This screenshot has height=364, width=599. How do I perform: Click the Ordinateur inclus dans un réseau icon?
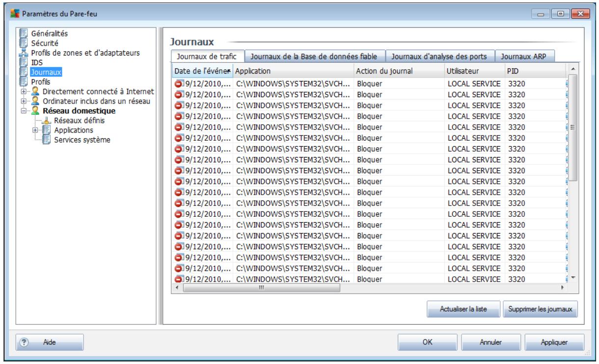click(x=35, y=101)
